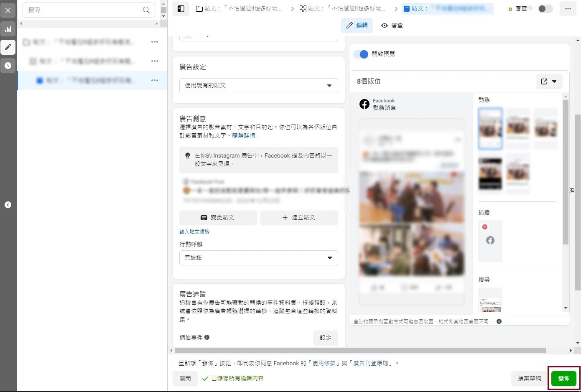Image resolution: width=581 pixels, height=392 pixels.
Task: Click the green 發佈 publish button
Action: pos(563,378)
